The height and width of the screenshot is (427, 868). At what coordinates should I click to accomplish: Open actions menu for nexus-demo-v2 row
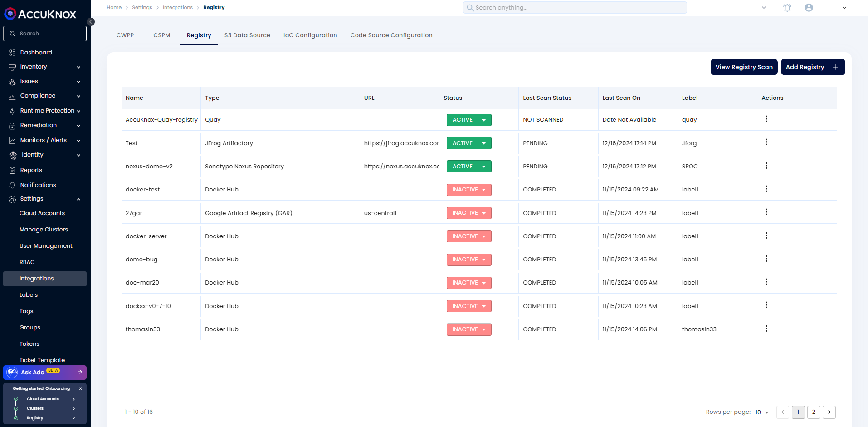[766, 166]
